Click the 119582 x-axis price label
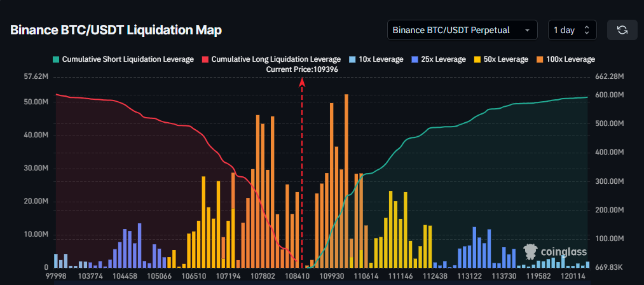644x285 pixels. [x=539, y=276]
